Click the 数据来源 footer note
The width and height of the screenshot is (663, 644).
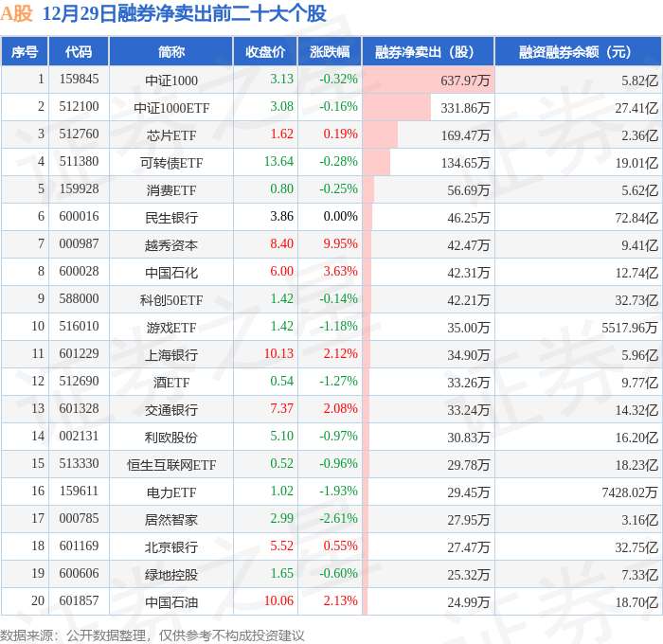[152, 635]
